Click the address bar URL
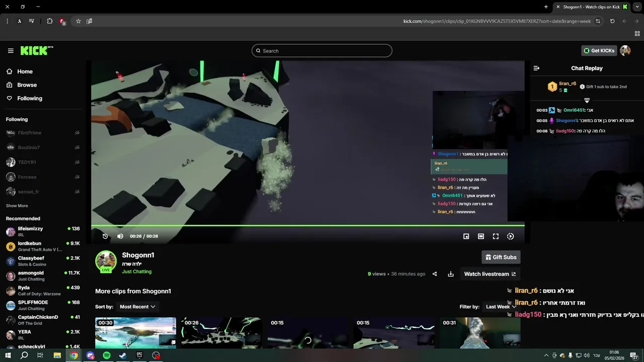Viewport: 644px width, 362px height. tap(497, 21)
